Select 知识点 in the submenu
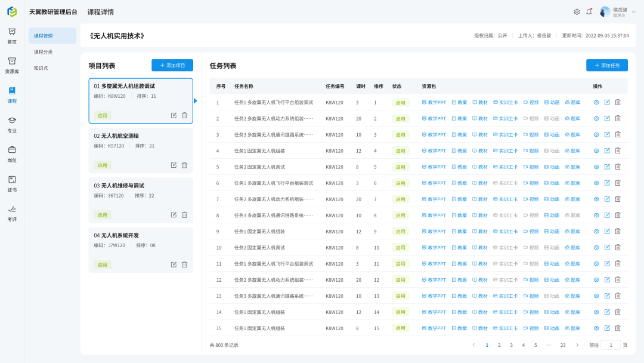The width and height of the screenshot is (644, 363). click(41, 68)
